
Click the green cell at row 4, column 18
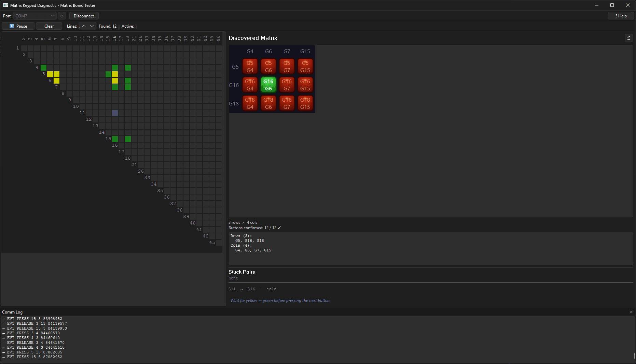(128, 68)
